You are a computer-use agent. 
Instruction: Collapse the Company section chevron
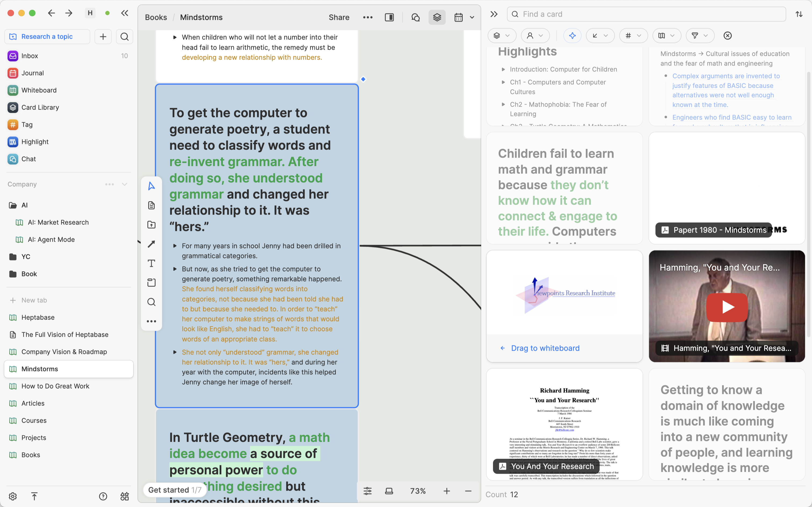(124, 184)
